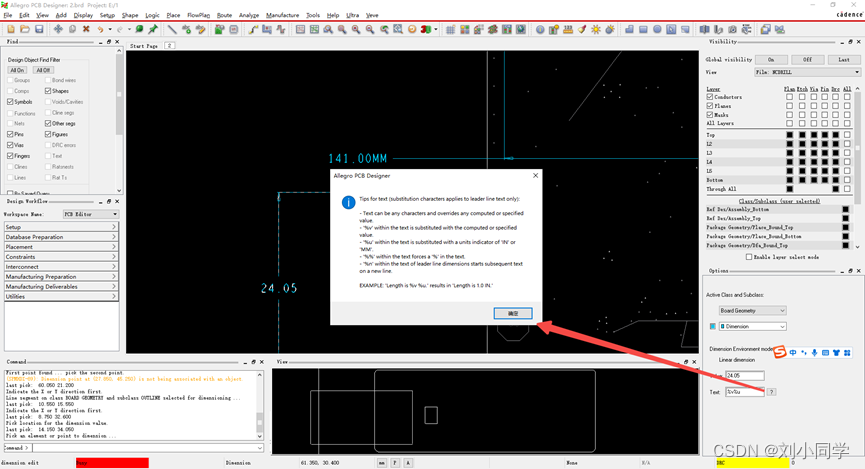Open the Analyze menu
This screenshot has width=865, height=469.
(249, 15)
